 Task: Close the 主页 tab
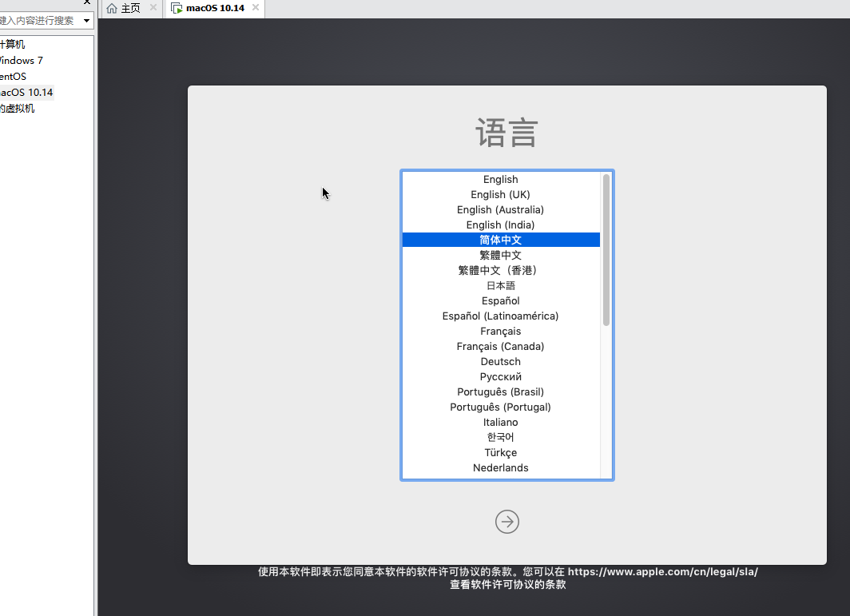point(153,8)
